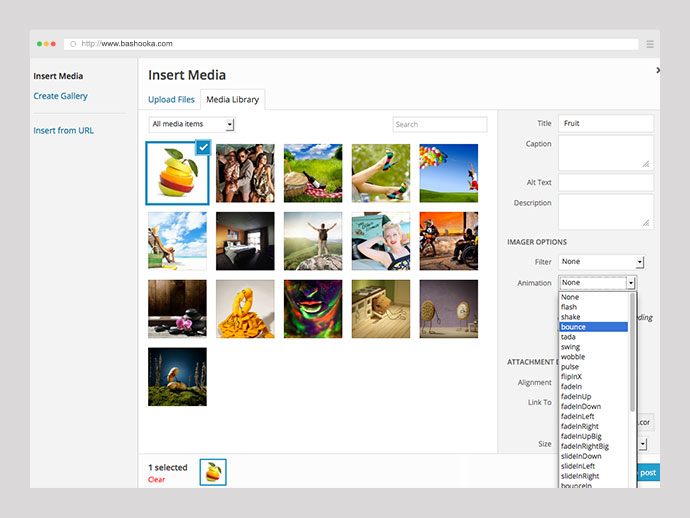Choose slideInDown animation option
Screen dimensions: 690x518
click(x=593, y=456)
